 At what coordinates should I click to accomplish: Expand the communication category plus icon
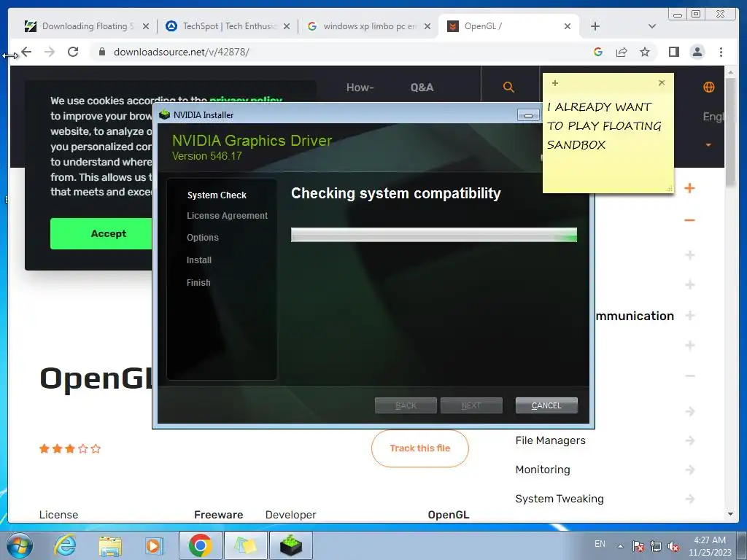click(x=690, y=315)
